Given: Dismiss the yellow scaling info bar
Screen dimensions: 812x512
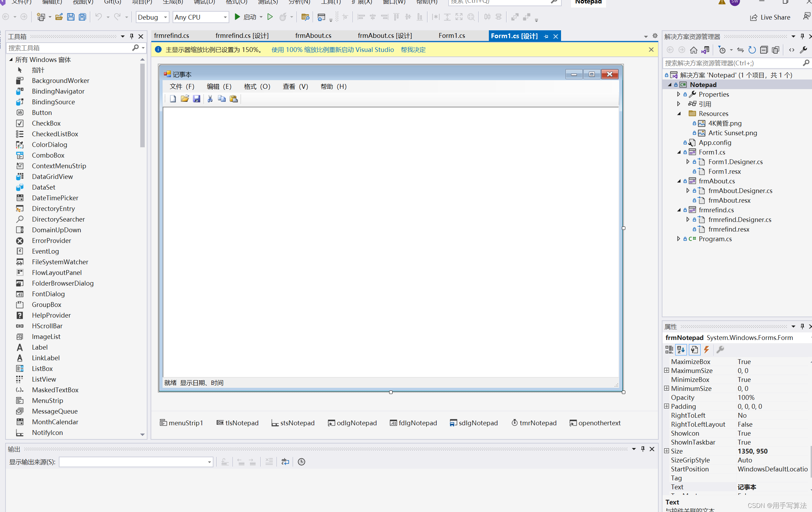Looking at the screenshot, I should point(651,50).
